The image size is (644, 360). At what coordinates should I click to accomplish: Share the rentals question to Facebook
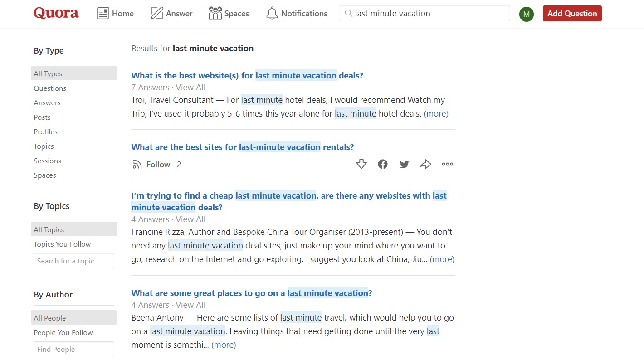click(x=383, y=164)
